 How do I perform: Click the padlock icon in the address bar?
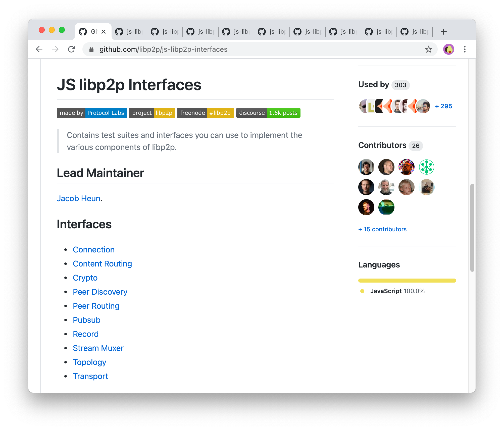91,49
